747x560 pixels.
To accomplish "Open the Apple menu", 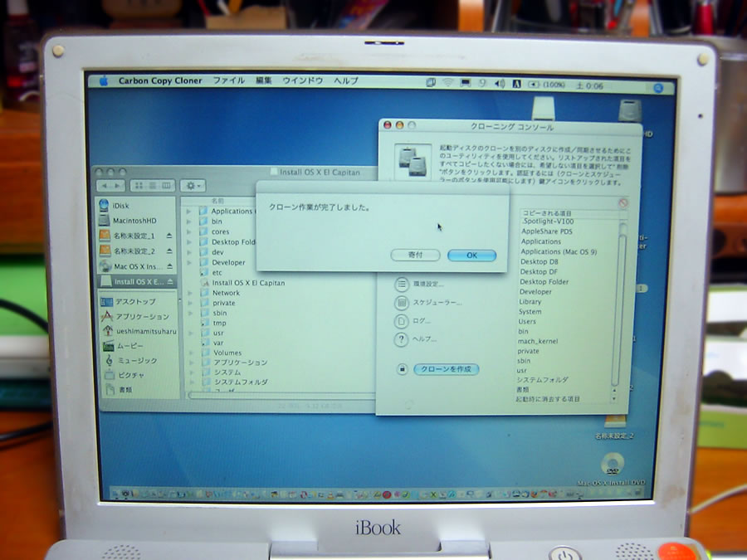I will tap(104, 81).
